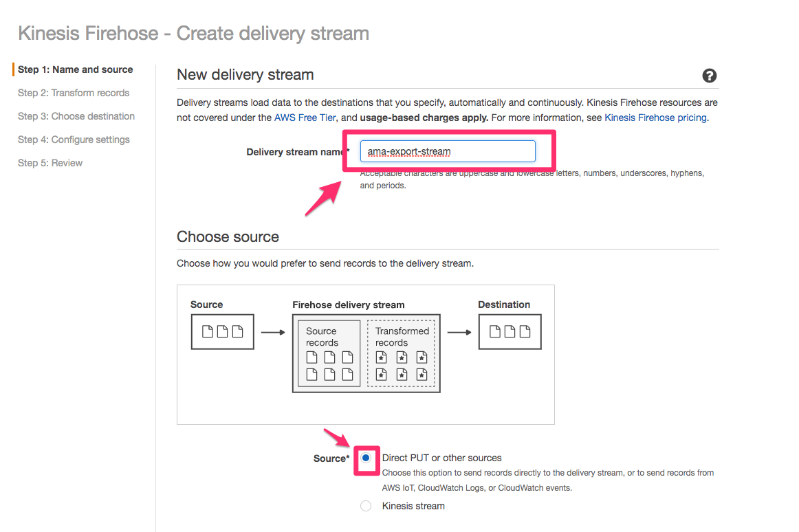Select Step 1: Name and source
Image resolution: width=799 pixels, height=532 pixels.
point(75,69)
